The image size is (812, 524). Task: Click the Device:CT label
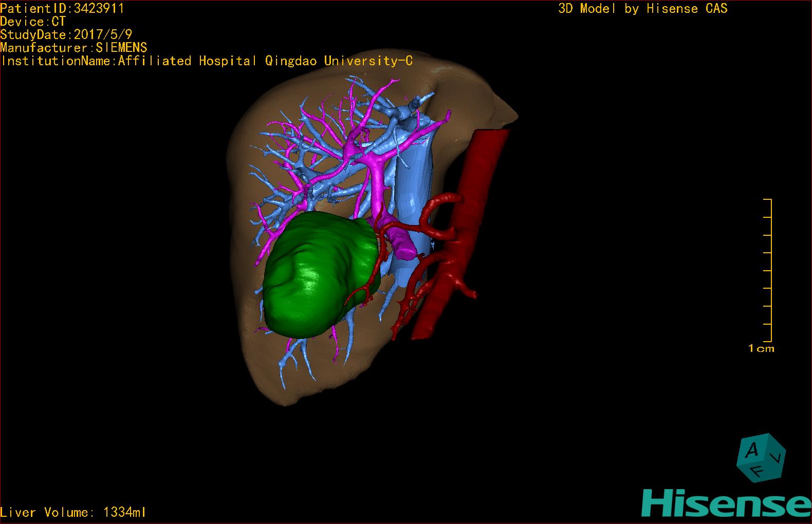[33, 22]
